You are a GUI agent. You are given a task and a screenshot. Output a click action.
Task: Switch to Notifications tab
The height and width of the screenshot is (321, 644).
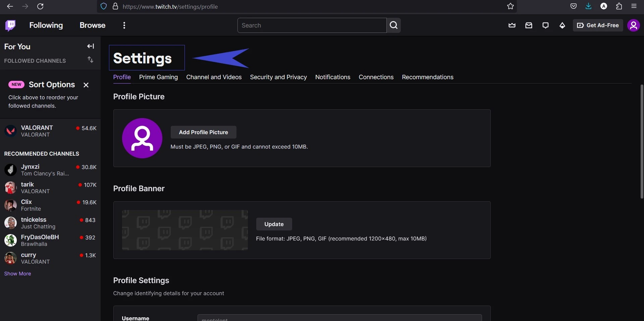tap(332, 77)
